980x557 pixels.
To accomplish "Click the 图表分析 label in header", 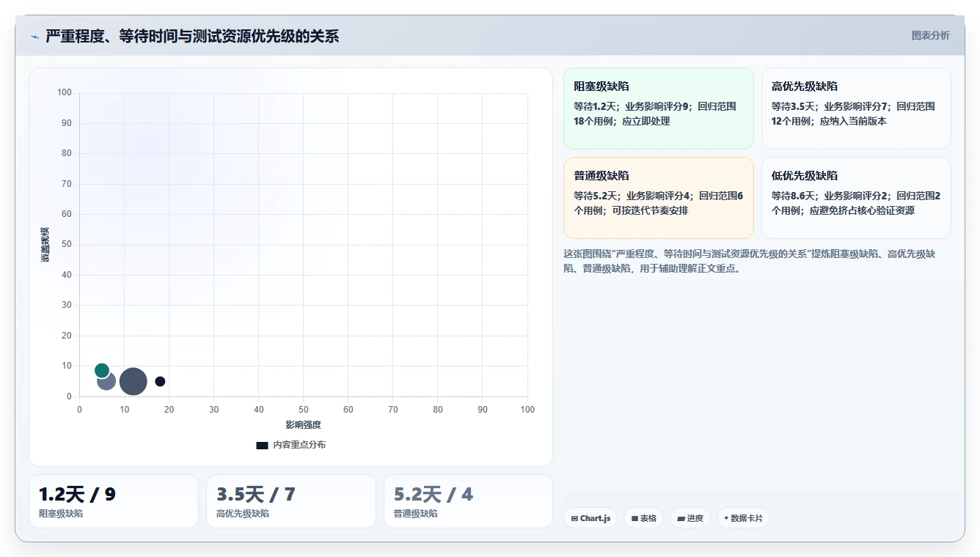I will pyautogui.click(x=930, y=35).
